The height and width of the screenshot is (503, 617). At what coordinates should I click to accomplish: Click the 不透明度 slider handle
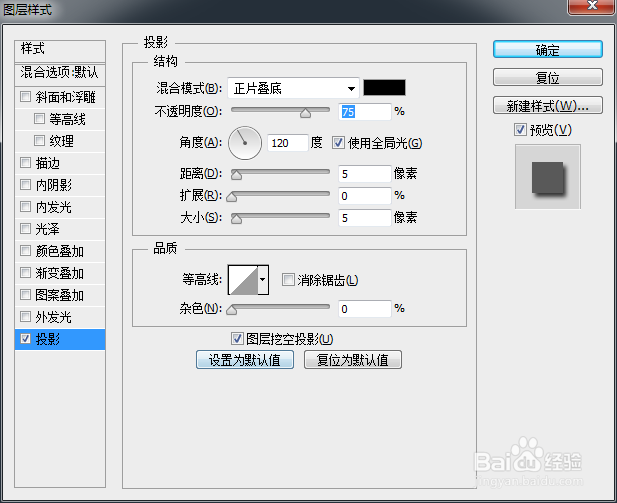tap(305, 113)
